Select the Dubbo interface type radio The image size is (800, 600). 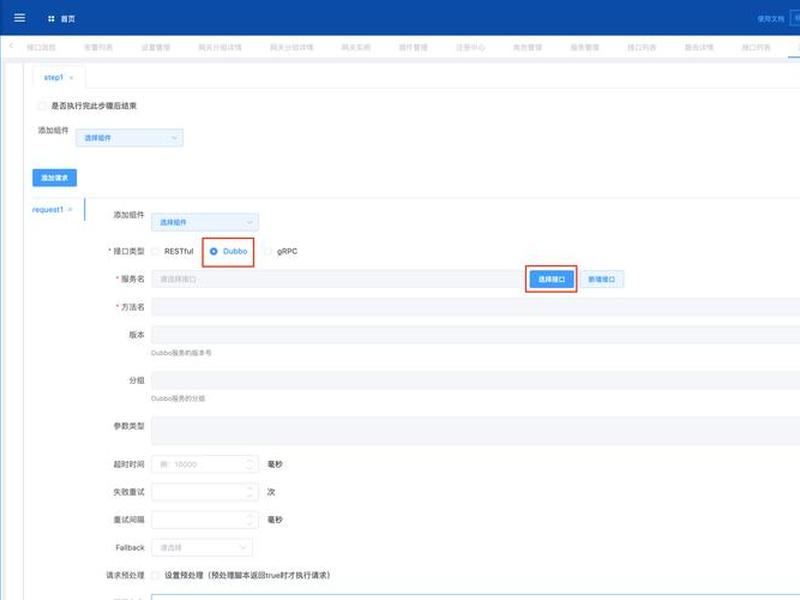pos(214,251)
